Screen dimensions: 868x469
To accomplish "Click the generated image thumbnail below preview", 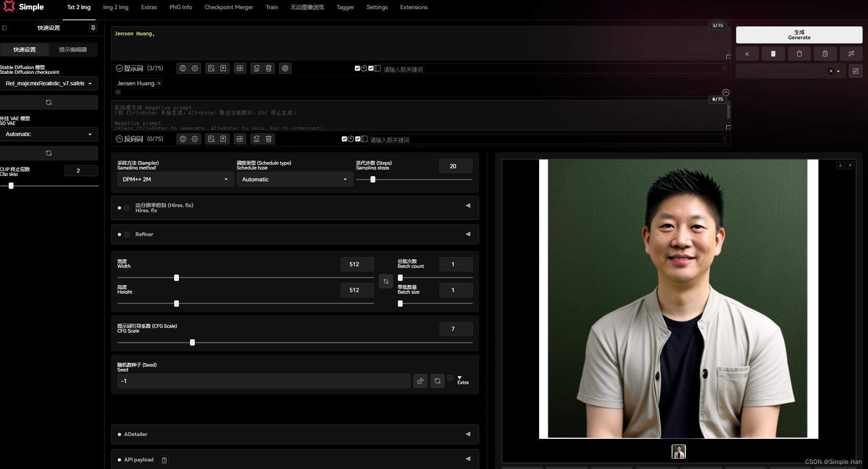I will (678, 452).
